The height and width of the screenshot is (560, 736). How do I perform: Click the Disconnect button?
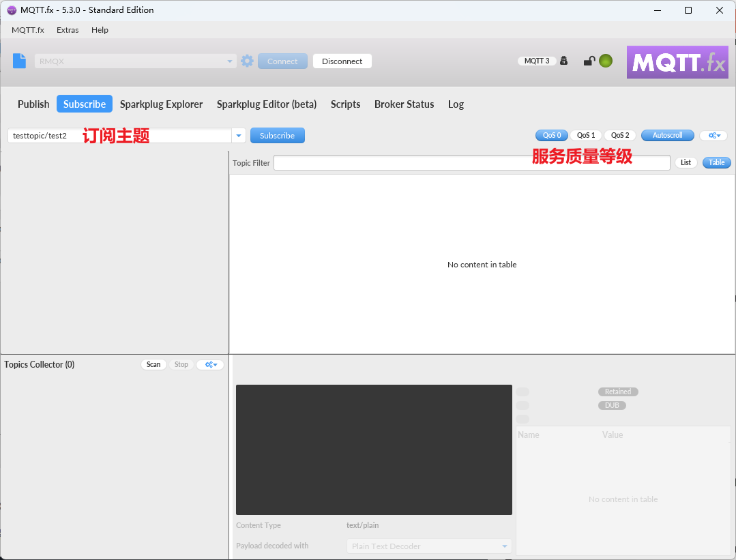pos(342,61)
